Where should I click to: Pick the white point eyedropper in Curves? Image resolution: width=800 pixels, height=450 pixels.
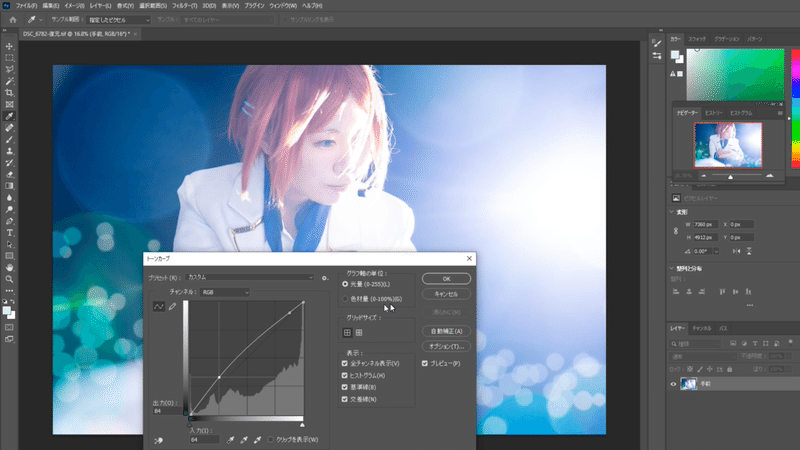[257, 440]
